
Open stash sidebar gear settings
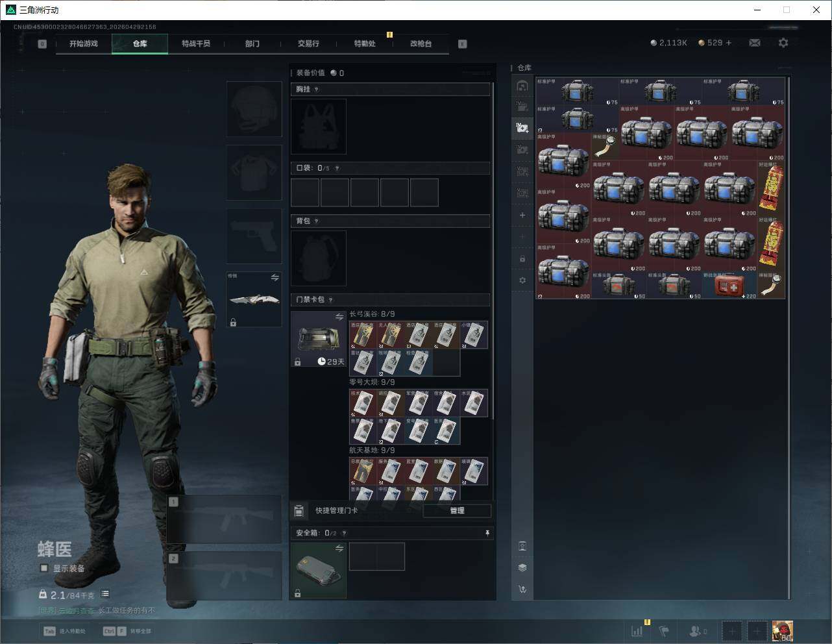click(522, 280)
